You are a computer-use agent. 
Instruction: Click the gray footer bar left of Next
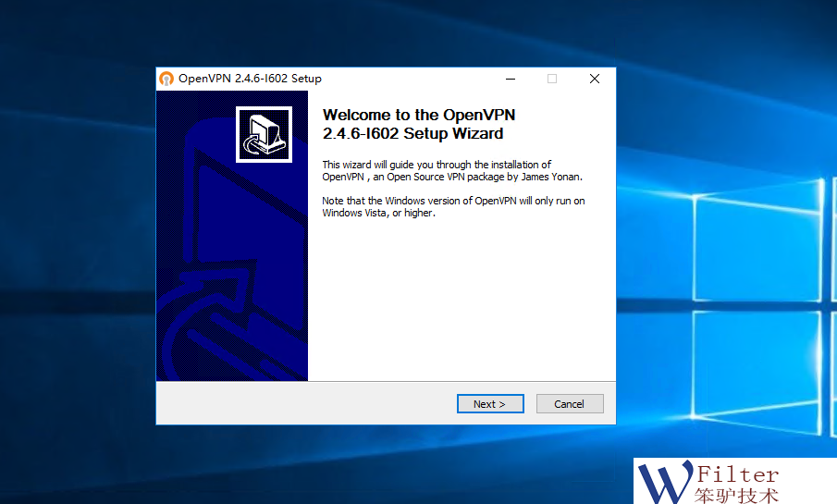(x=305, y=403)
